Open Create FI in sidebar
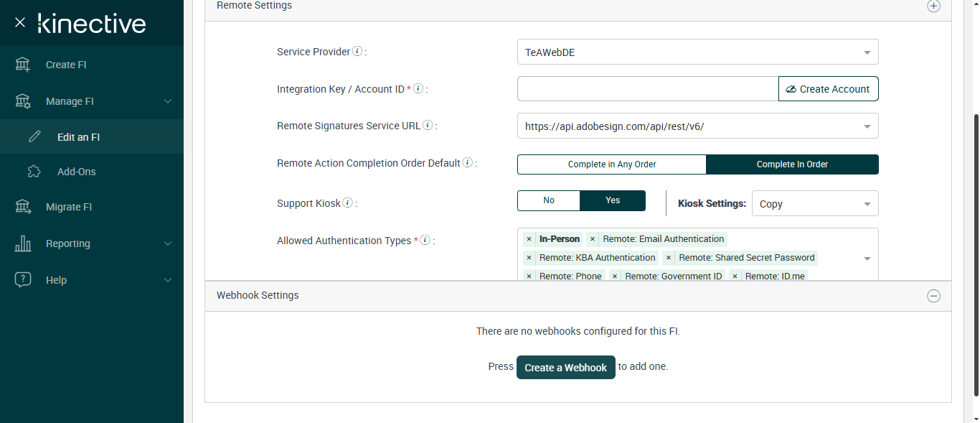Image resolution: width=980 pixels, height=423 pixels. 66,65
